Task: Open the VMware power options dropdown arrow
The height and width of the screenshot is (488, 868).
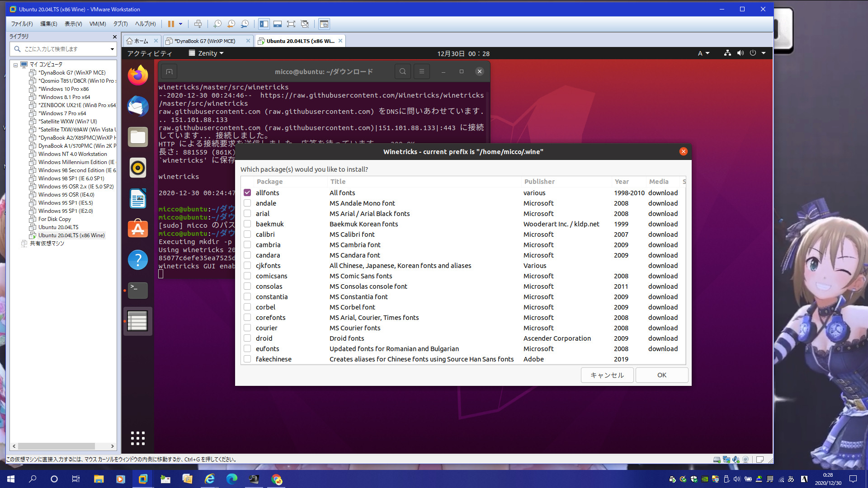Action: pyautogui.click(x=180, y=24)
